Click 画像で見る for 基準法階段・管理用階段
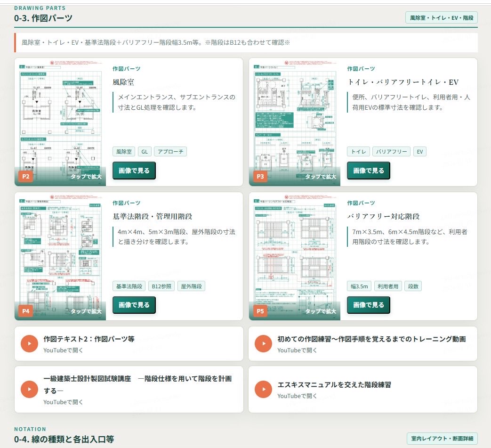Screen dimensions: 491x448 [134, 305]
